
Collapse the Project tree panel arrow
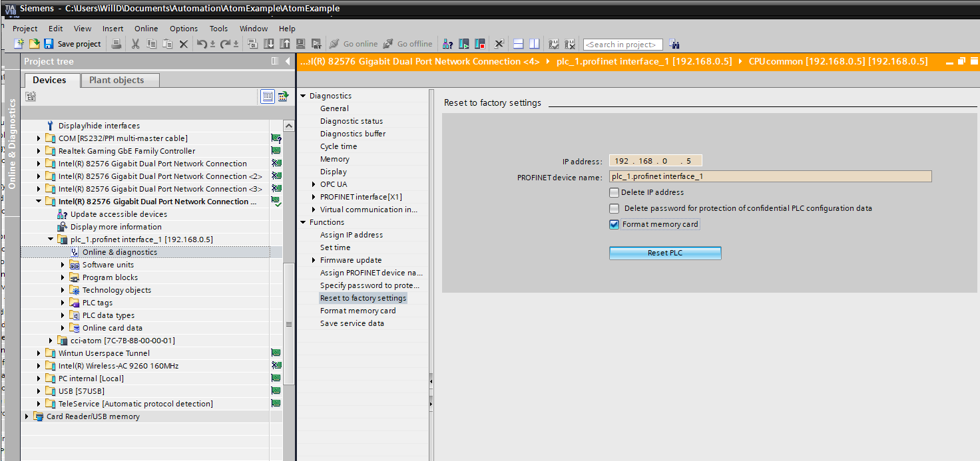(288, 61)
